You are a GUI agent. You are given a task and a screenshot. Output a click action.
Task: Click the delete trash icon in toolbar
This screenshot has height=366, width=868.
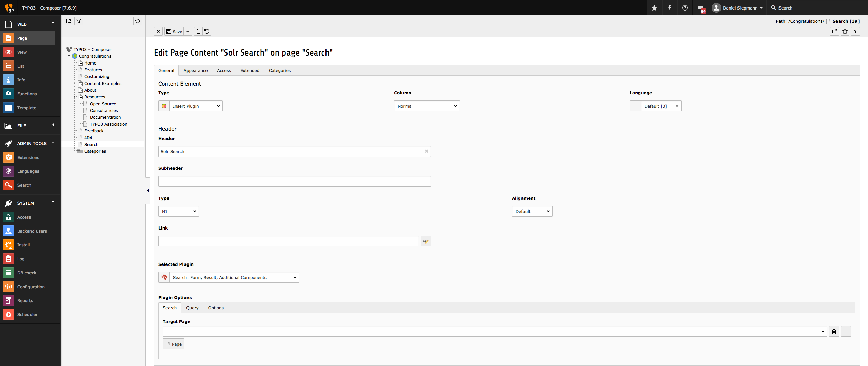[x=198, y=31]
